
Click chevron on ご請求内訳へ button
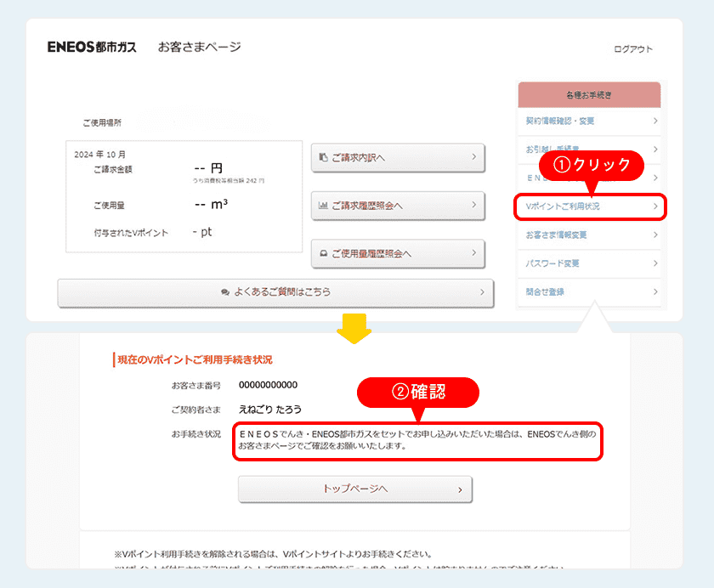click(474, 156)
